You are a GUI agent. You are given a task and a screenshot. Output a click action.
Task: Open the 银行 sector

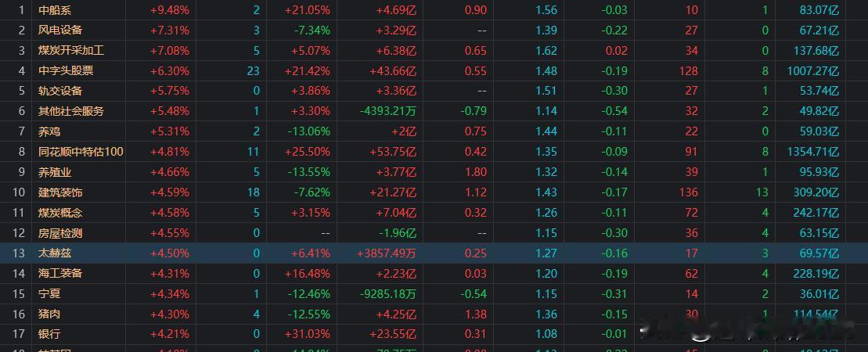click(49, 334)
